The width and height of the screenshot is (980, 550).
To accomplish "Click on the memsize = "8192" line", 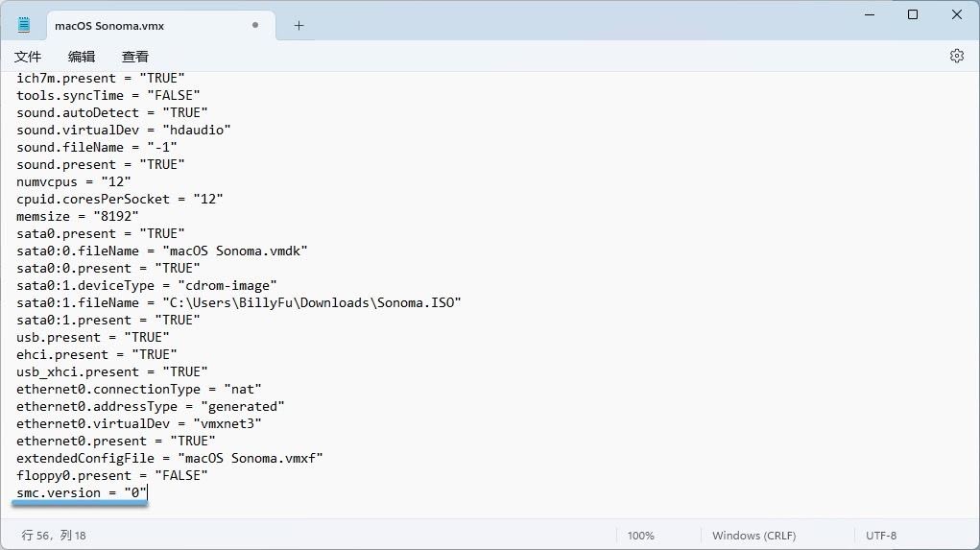I will (x=77, y=216).
